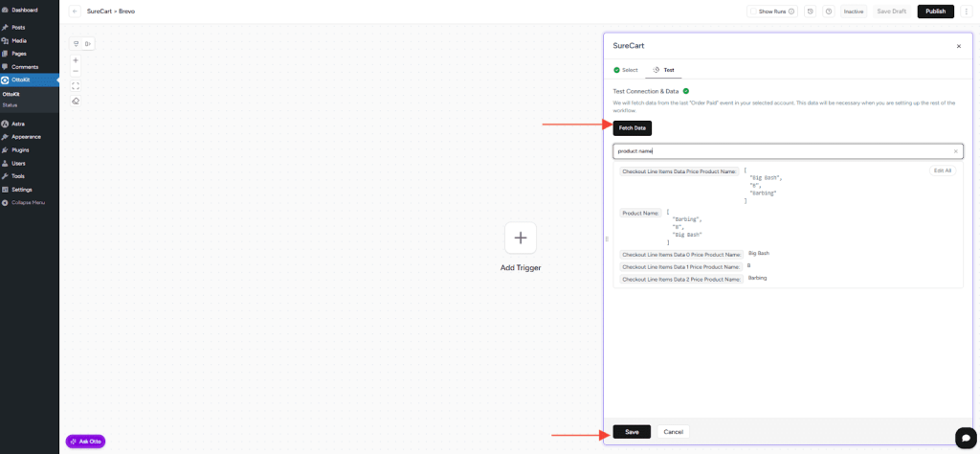Viewport: 980px width, 454px height.
Task: Switch to the Select tab
Action: pyautogui.click(x=626, y=70)
